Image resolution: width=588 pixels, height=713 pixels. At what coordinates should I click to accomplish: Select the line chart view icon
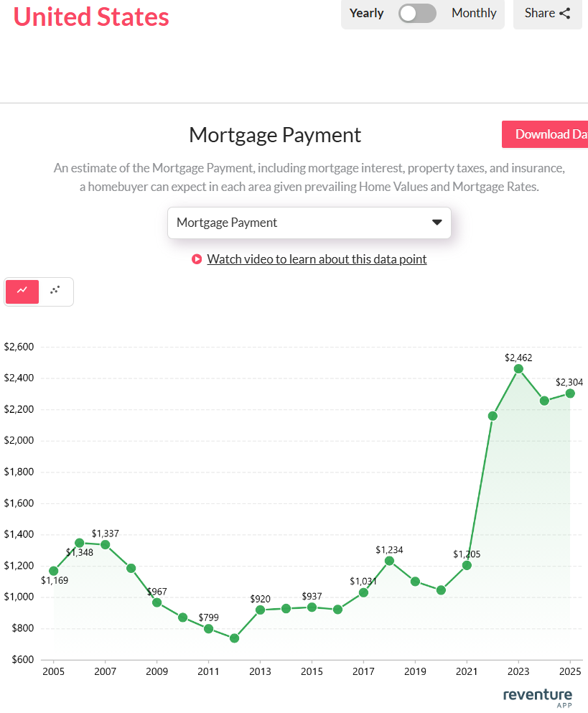click(22, 292)
